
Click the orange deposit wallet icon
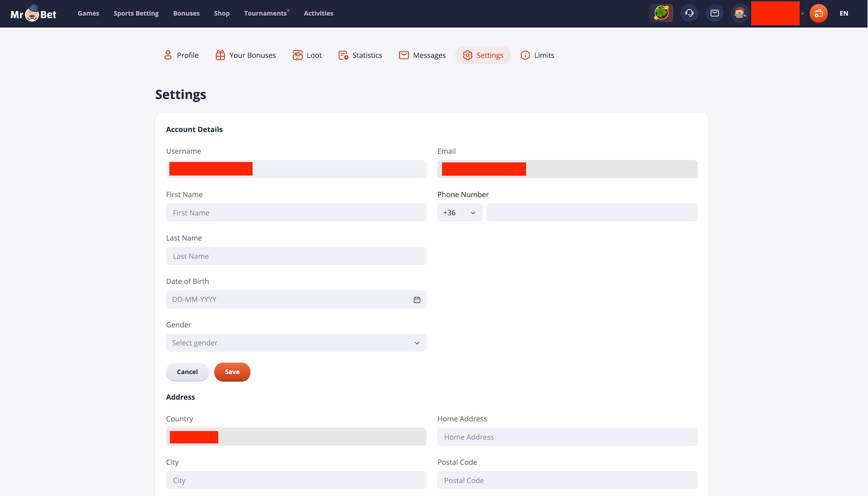click(x=818, y=13)
